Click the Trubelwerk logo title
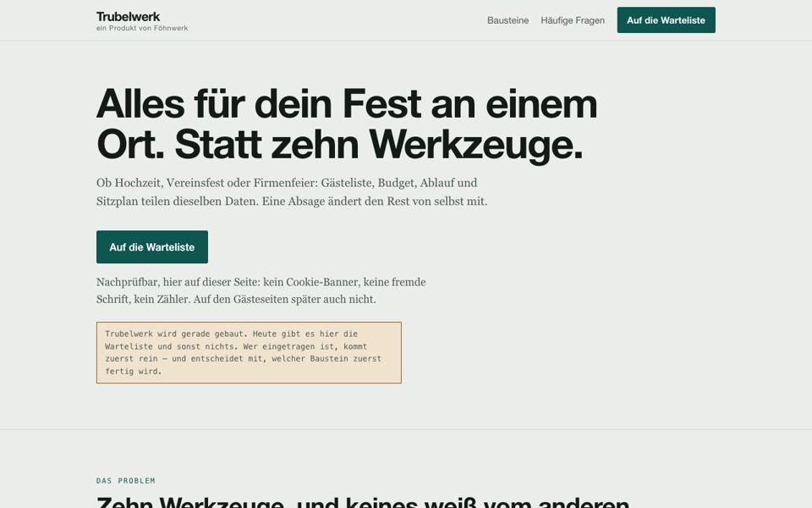Image resolution: width=812 pixels, height=508 pixels. click(128, 17)
